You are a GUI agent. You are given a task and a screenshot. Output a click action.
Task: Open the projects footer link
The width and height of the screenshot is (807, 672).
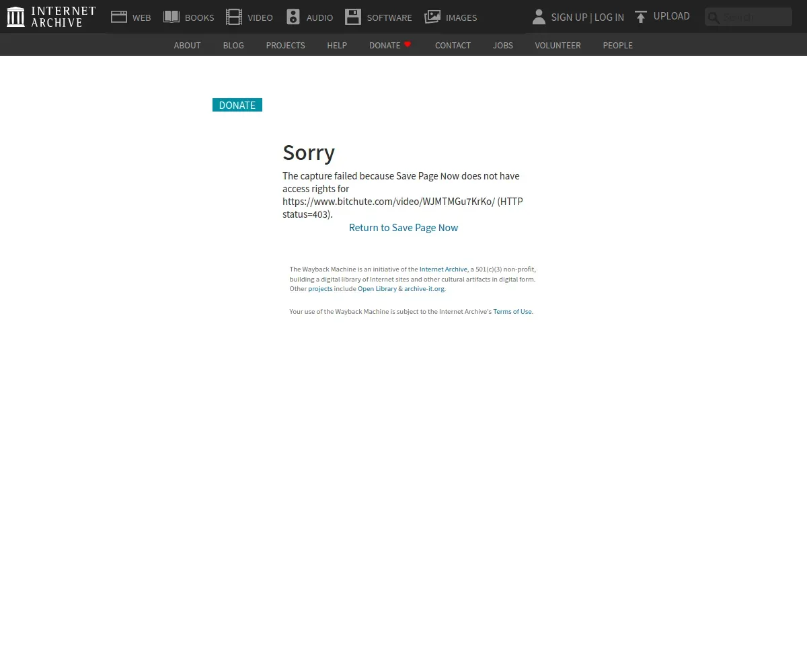click(x=320, y=288)
